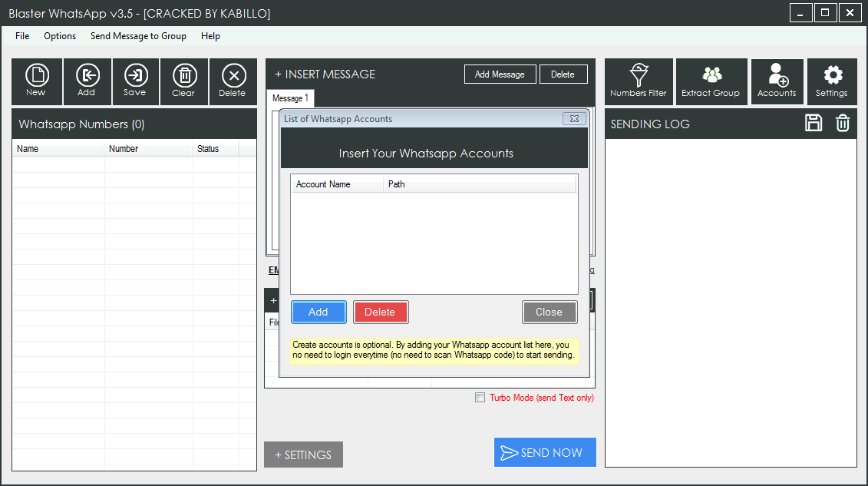Click inside the empty accounts list area
Viewport: 868px width, 486px height.
(434, 243)
